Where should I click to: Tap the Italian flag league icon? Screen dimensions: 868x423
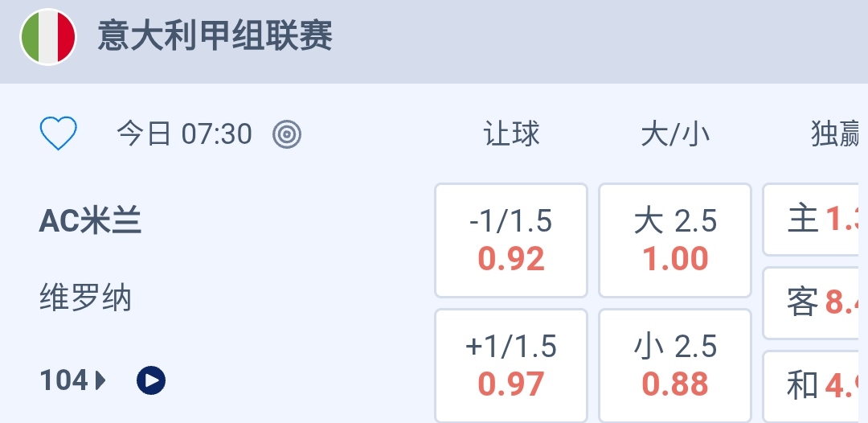48,37
